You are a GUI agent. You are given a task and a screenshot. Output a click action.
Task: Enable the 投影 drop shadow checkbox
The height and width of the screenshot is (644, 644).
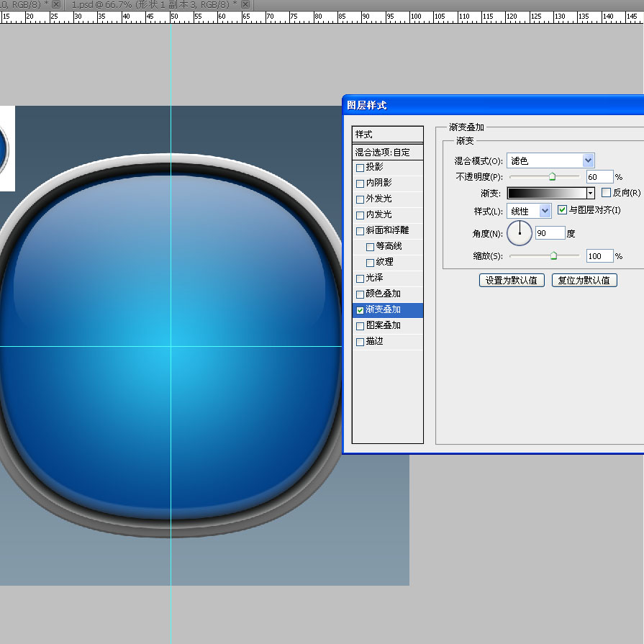point(360,168)
